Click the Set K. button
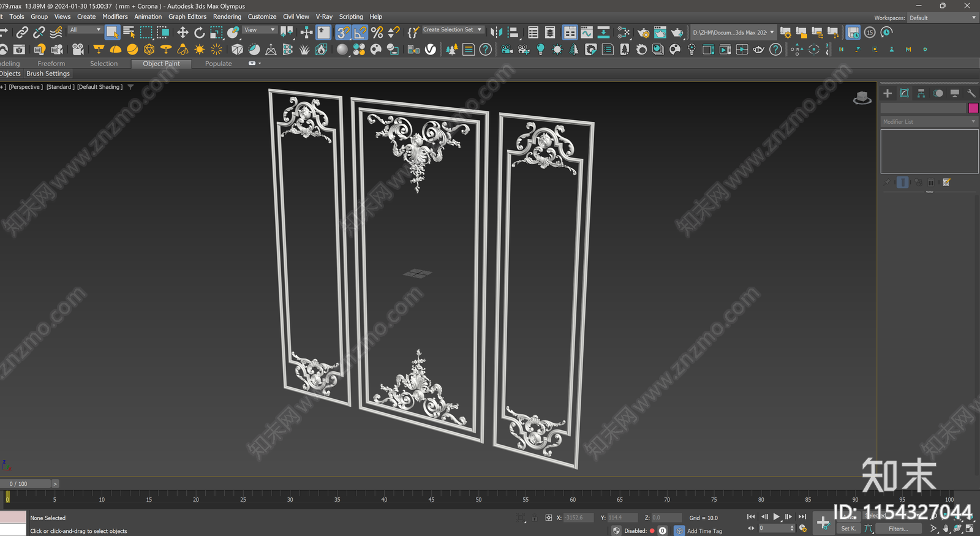 point(848,528)
